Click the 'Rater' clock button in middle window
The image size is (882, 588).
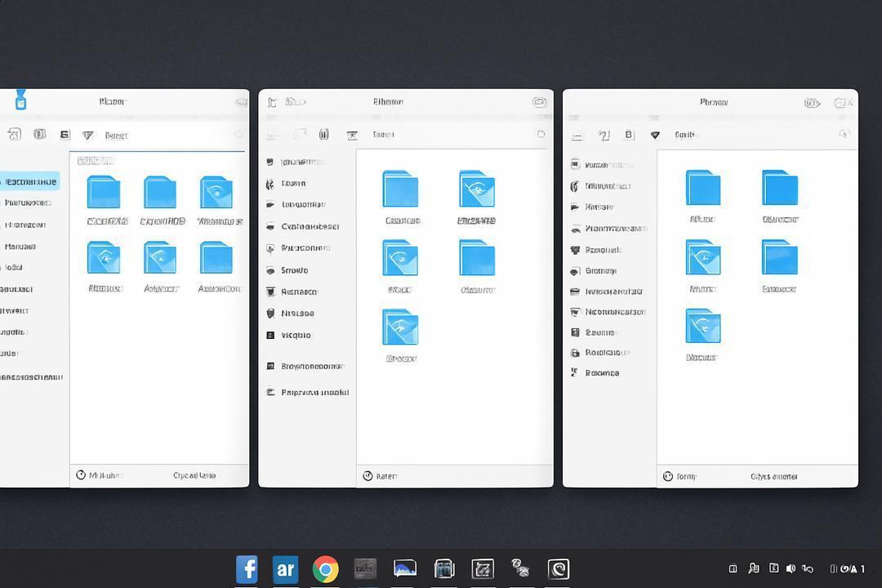click(381, 476)
